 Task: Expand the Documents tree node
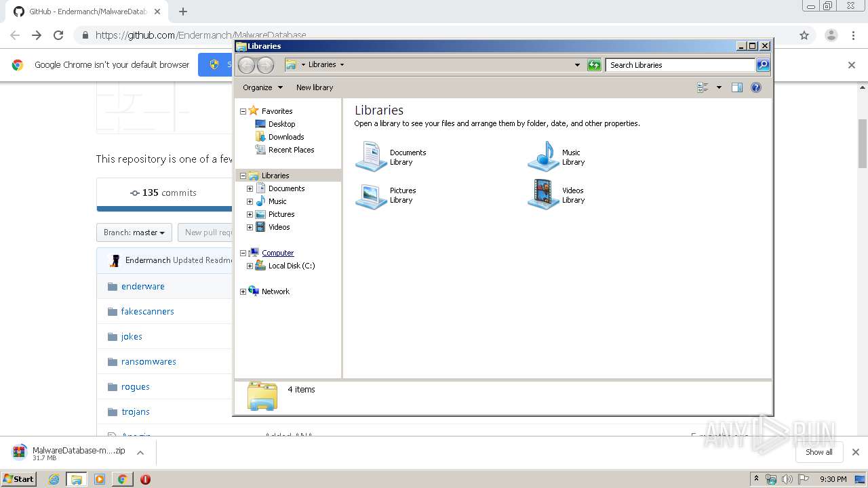point(250,188)
